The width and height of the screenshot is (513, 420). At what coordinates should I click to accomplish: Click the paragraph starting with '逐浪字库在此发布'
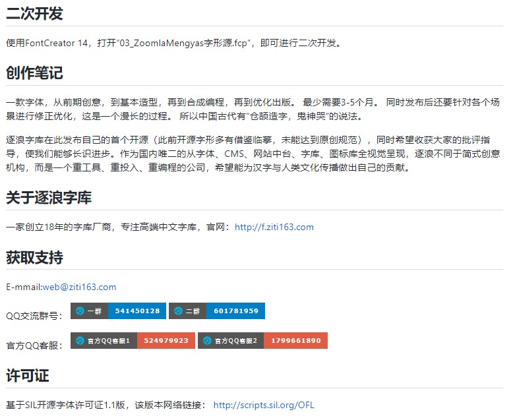tap(253, 154)
